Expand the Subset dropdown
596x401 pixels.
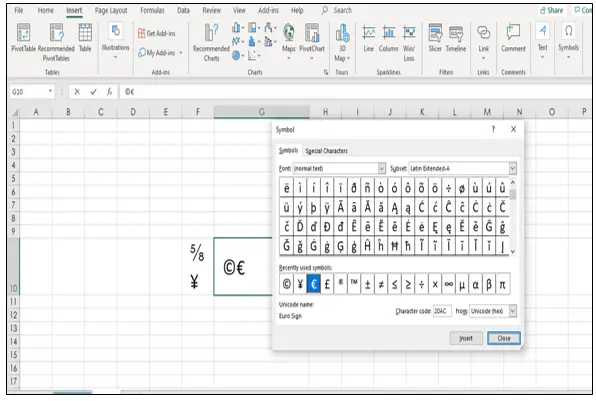(513, 168)
